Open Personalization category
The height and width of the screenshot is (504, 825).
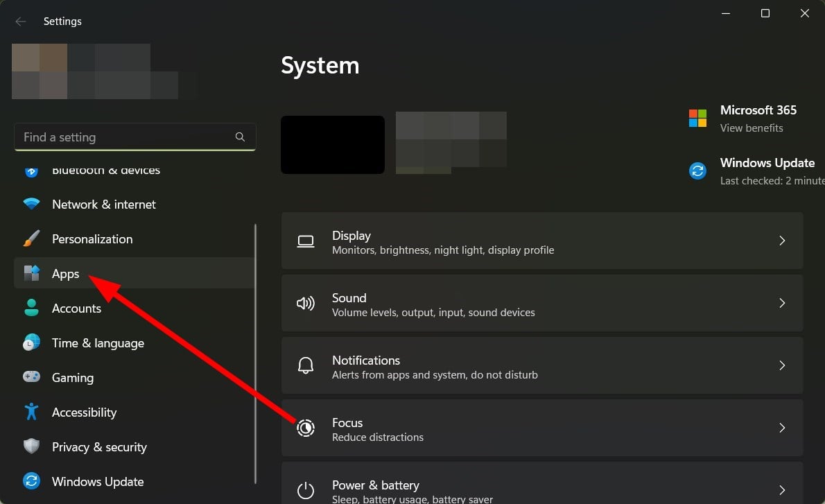(x=134, y=239)
